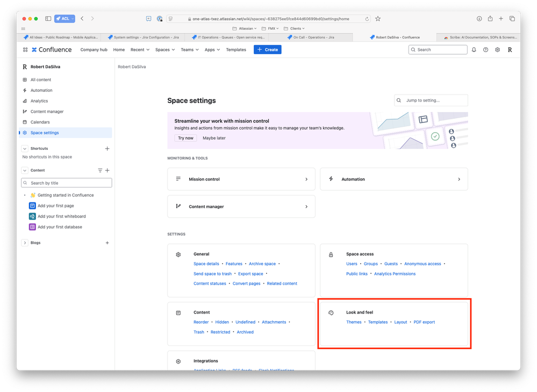Expand the Apps dropdown menu
This screenshot has width=537, height=392.
click(x=212, y=49)
